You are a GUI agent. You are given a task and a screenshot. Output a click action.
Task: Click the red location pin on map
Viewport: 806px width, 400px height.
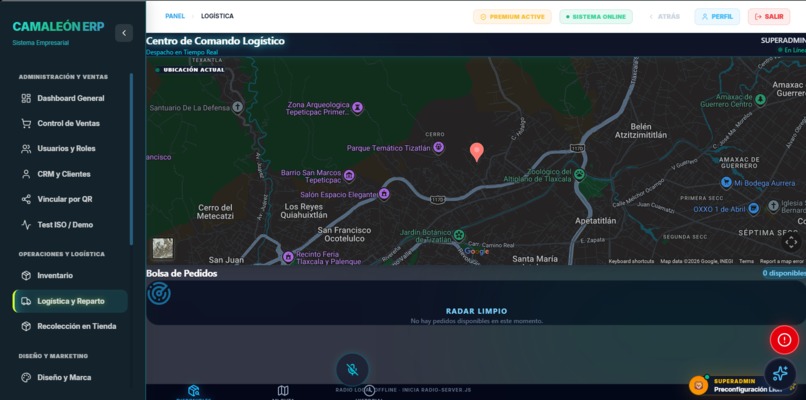[477, 151]
